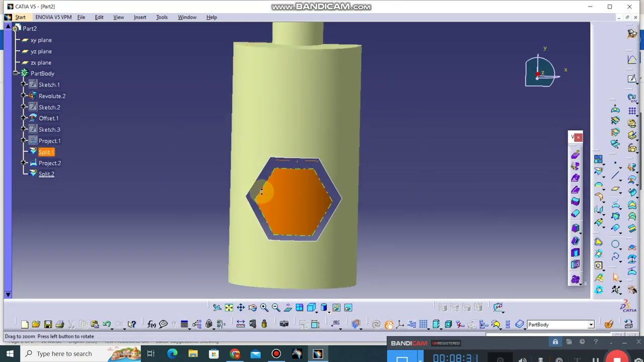Select the Rotate view tool
Viewport: 644px width, 362px height.
[x=253, y=308]
